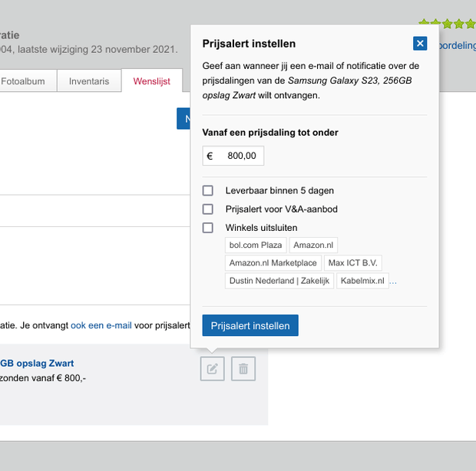This screenshot has width=476, height=471.
Task: Click the star rating at top right
Action: pyautogui.click(x=447, y=23)
